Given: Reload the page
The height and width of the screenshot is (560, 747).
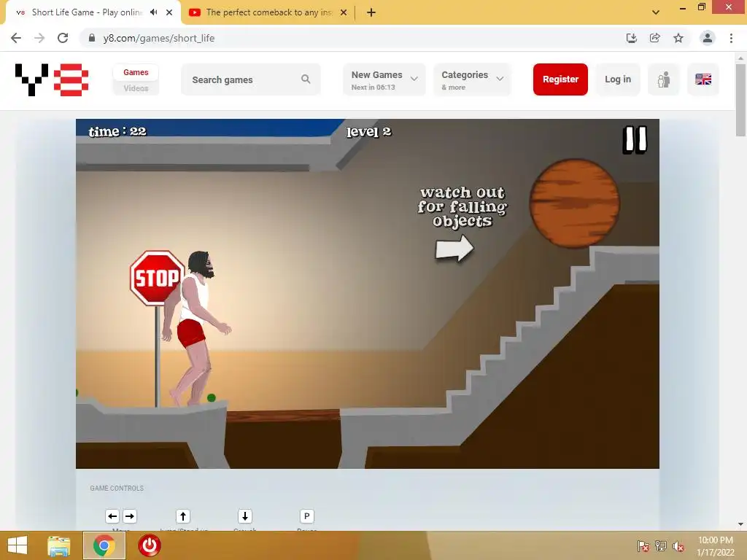Looking at the screenshot, I should [x=63, y=38].
